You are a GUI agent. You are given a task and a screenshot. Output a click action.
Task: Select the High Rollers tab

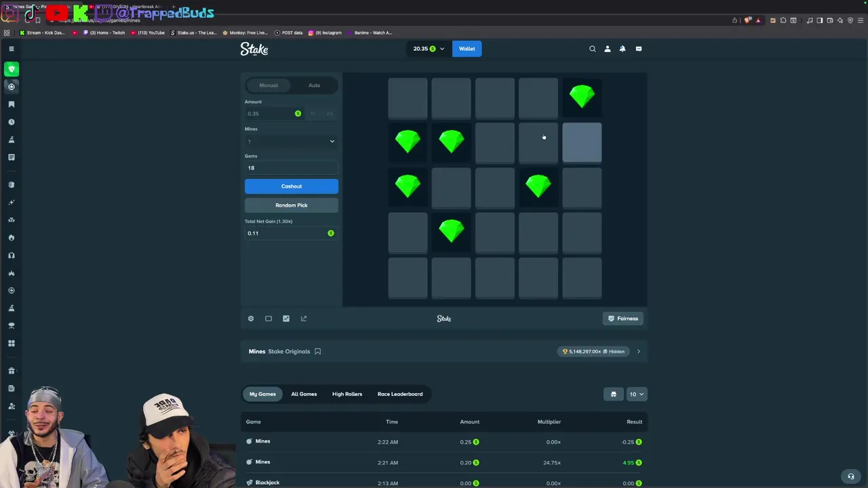[x=347, y=394]
